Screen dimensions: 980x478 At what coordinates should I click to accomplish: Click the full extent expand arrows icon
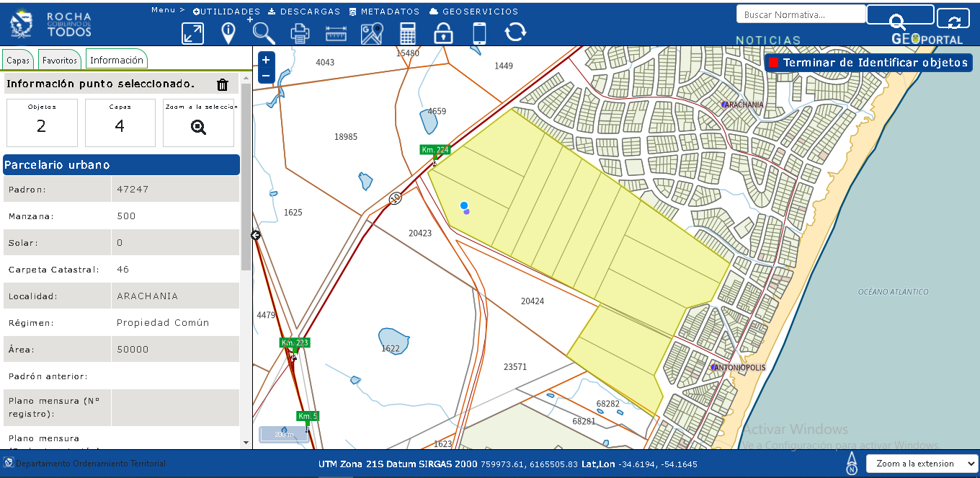pyautogui.click(x=192, y=33)
